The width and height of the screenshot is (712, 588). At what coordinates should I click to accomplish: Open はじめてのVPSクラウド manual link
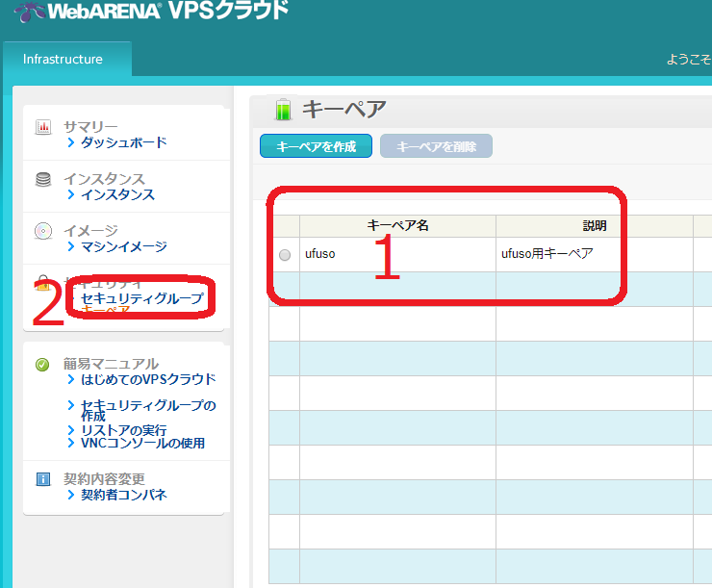(148, 379)
